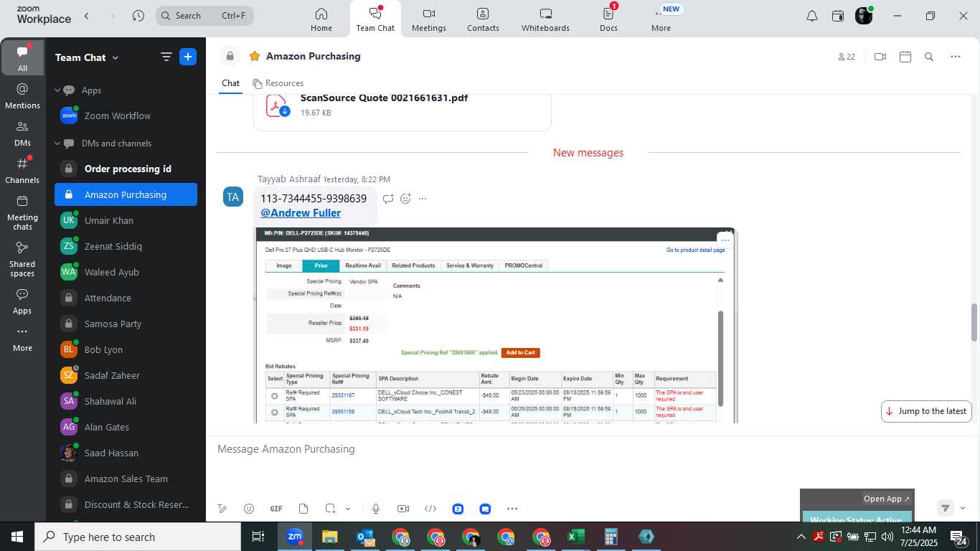Open Excel from the Windows taskbar

pos(575,537)
